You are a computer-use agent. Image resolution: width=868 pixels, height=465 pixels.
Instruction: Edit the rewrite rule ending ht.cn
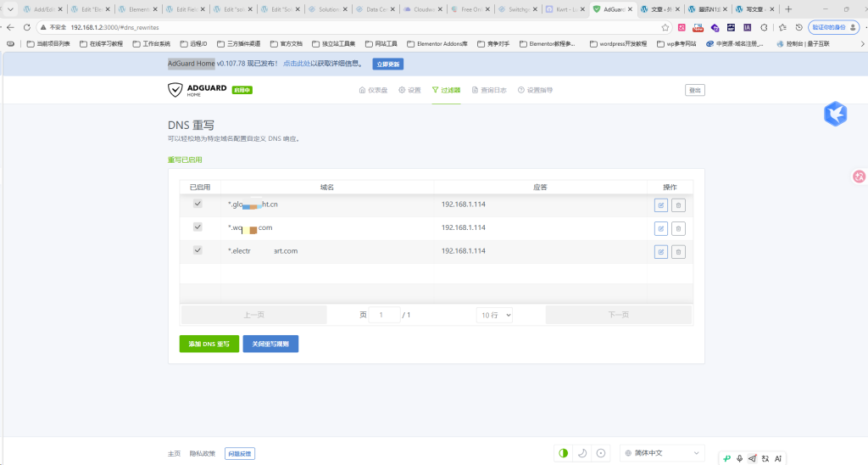click(661, 205)
